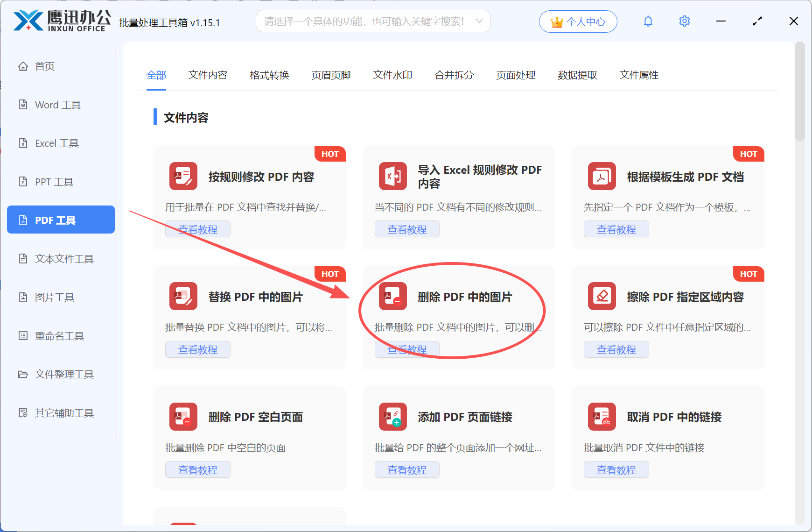Open 按规则修改 PDF 内容 title
Image resolution: width=812 pixels, height=532 pixels.
point(261,177)
